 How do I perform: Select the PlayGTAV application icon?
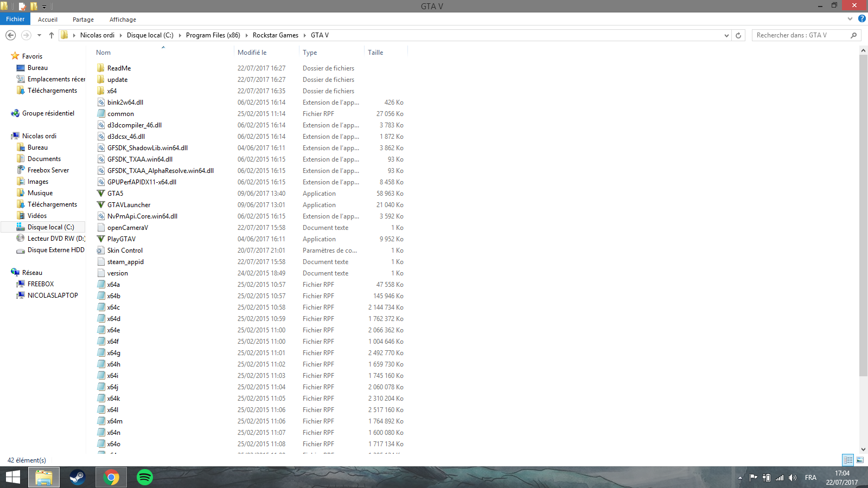tap(101, 239)
